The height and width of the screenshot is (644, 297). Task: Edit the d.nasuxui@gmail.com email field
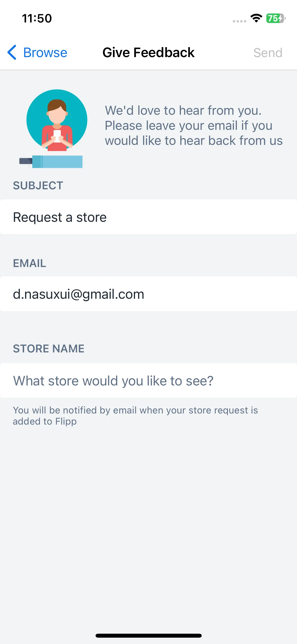[148, 294]
